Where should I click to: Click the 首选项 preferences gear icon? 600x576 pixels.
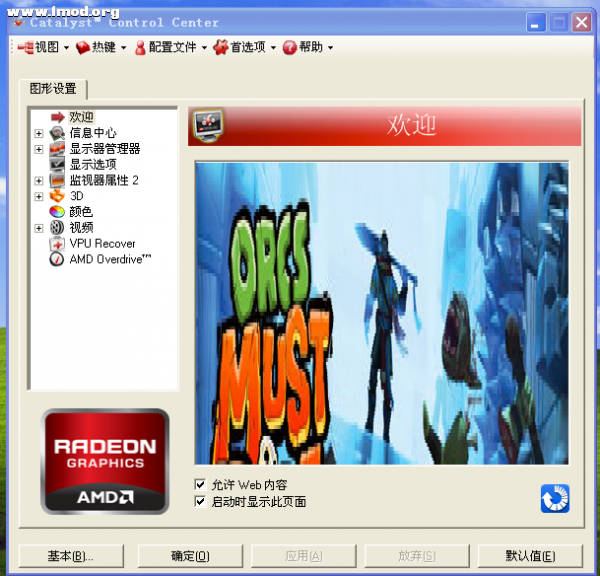[220, 47]
